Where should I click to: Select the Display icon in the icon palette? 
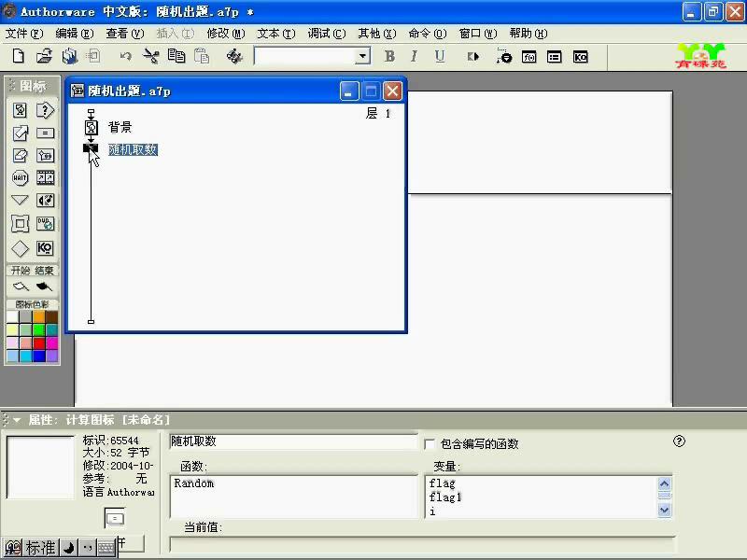tap(20, 110)
